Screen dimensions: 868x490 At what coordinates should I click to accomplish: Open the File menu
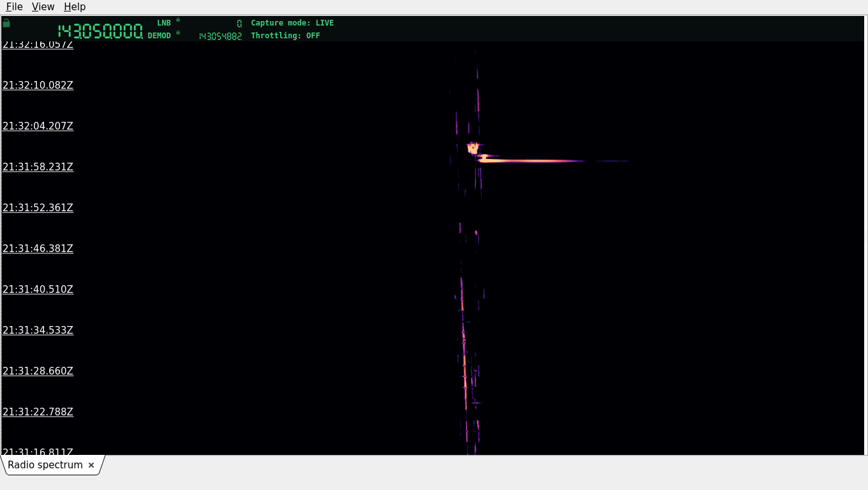(14, 6)
